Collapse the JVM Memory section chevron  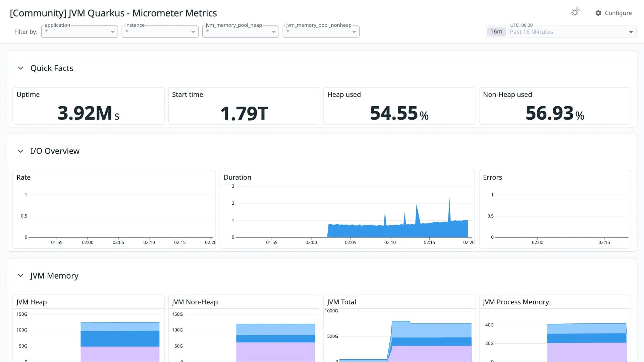click(x=20, y=276)
